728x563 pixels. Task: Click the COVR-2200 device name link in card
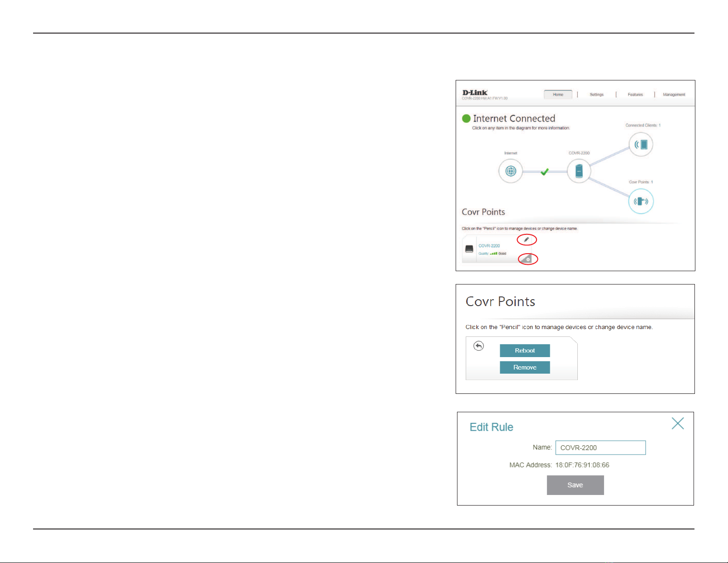489,246
